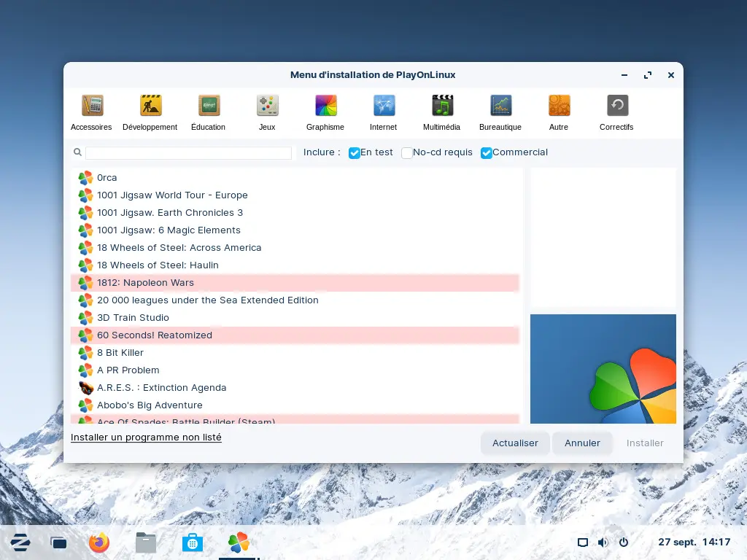Uncheck the "En test" checkbox
747x560 pixels.
click(x=355, y=153)
